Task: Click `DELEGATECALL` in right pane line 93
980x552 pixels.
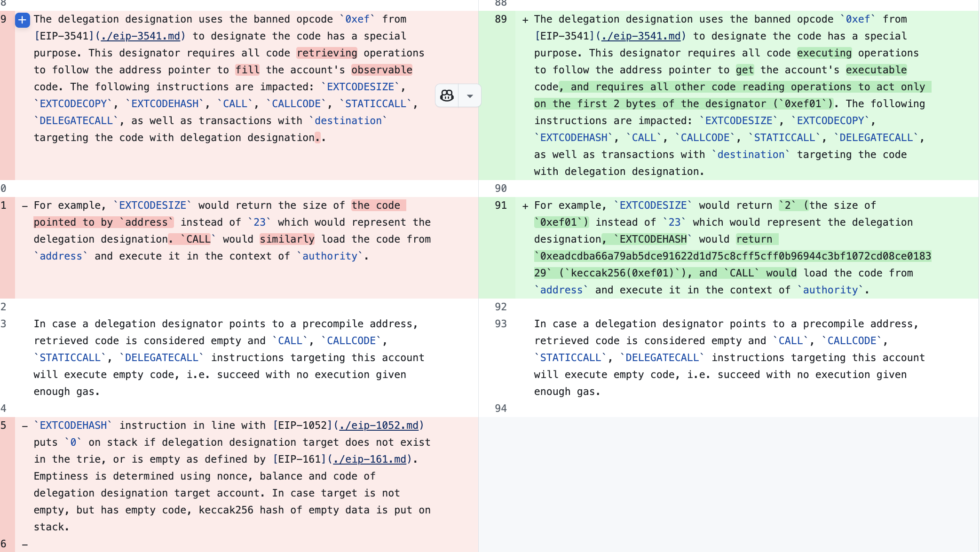Action: click(662, 358)
